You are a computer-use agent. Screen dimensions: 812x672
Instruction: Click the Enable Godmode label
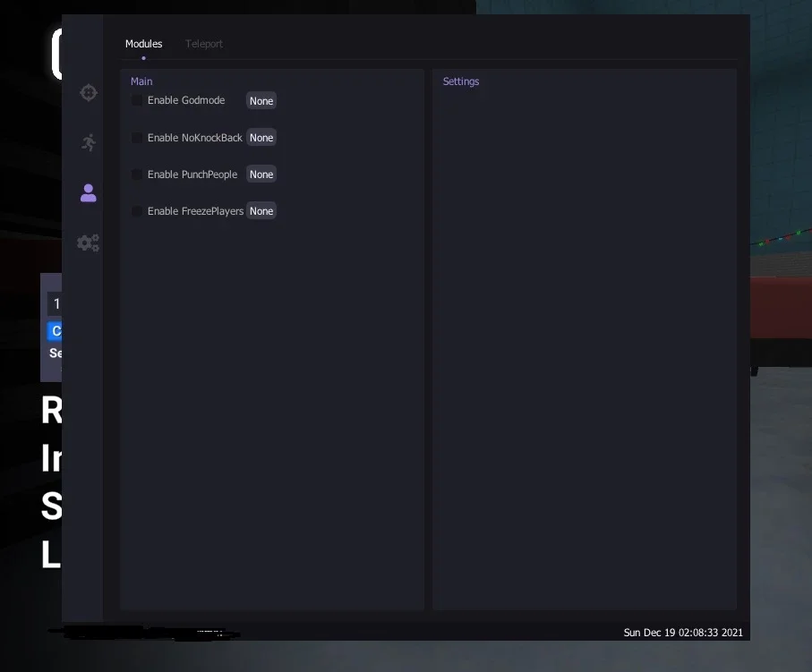click(x=186, y=100)
